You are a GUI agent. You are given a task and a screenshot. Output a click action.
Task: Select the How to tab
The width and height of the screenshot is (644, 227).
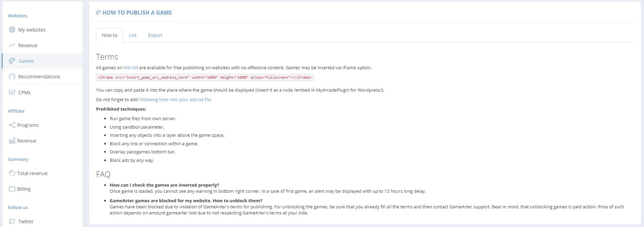coord(109,35)
